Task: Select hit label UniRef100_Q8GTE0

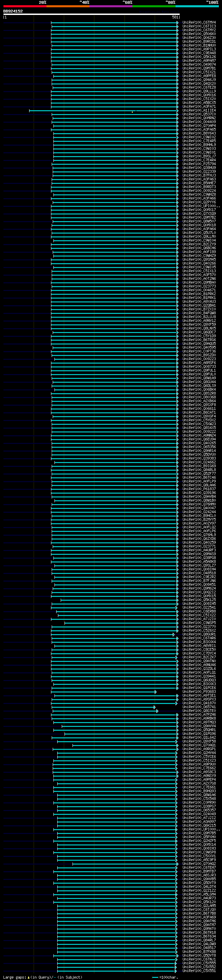Action: tap(199, 711)
